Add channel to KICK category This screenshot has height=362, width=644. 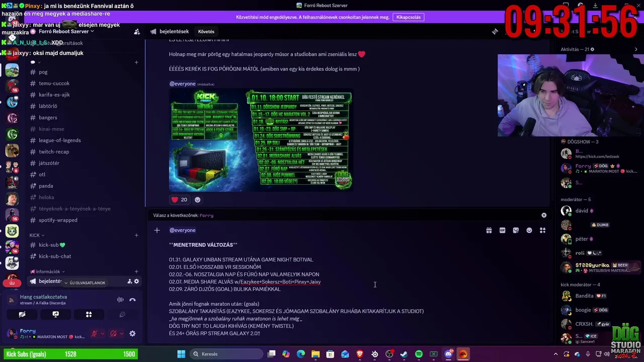point(136,235)
